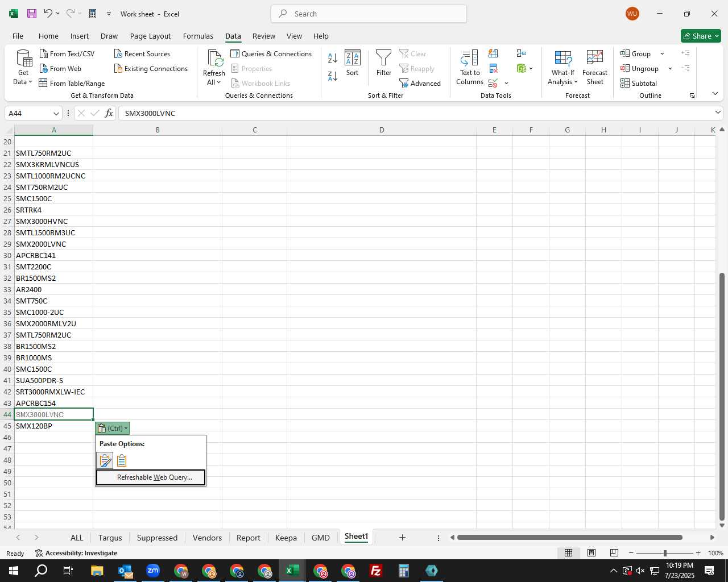Open the File menu

coord(18,36)
